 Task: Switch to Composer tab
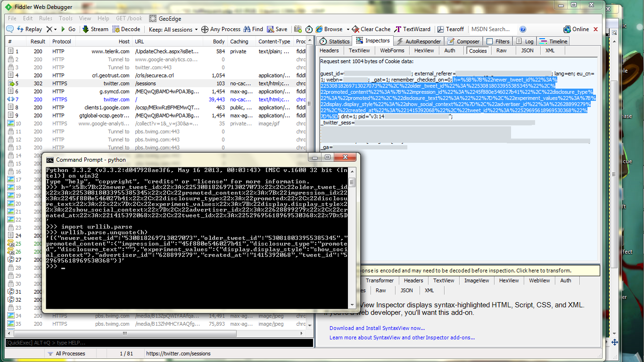463,41
